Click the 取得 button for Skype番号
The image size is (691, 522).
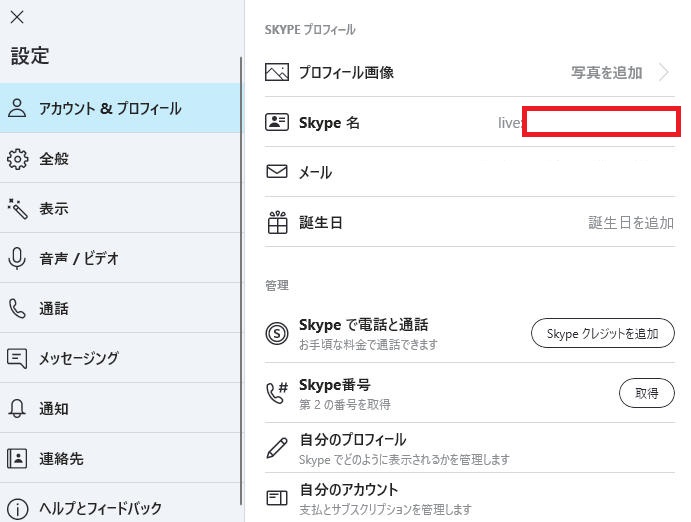646,393
